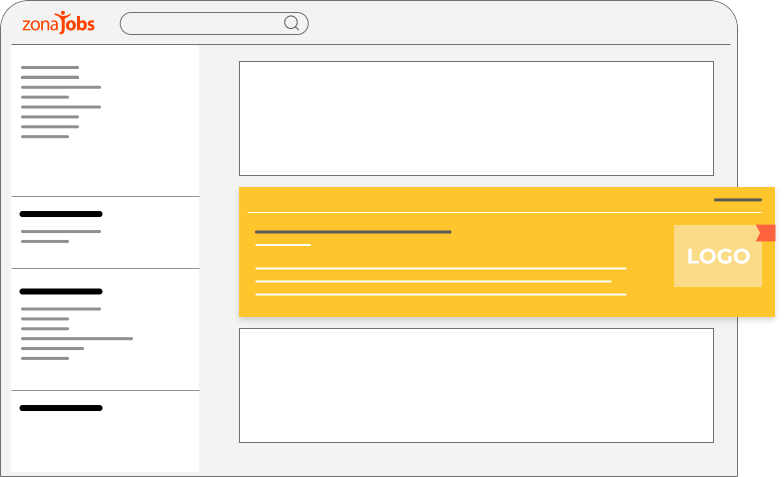Open the white job card below the yellow listing

pyautogui.click(x=476, y=385)
